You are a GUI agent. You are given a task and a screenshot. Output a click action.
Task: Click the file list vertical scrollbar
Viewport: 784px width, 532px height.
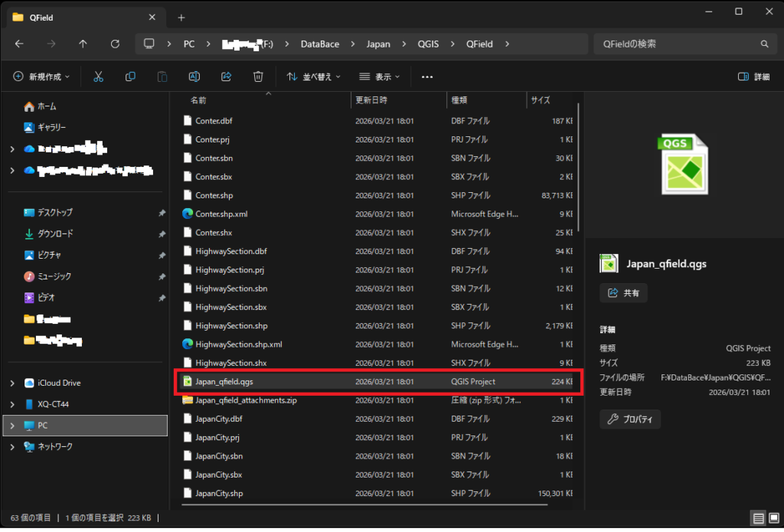pyautogui.click(x=579, y=168)
